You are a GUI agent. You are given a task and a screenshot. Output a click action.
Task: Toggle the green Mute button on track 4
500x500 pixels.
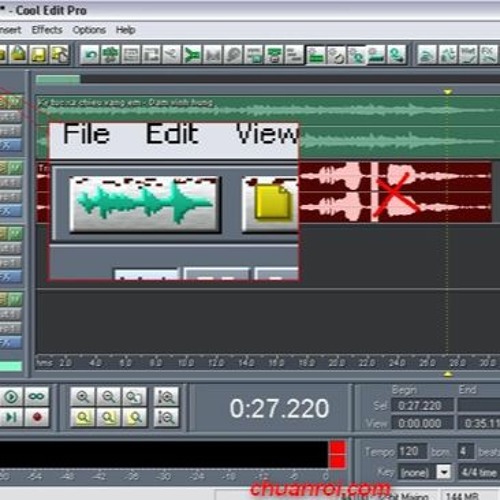(x=16, y=299)
